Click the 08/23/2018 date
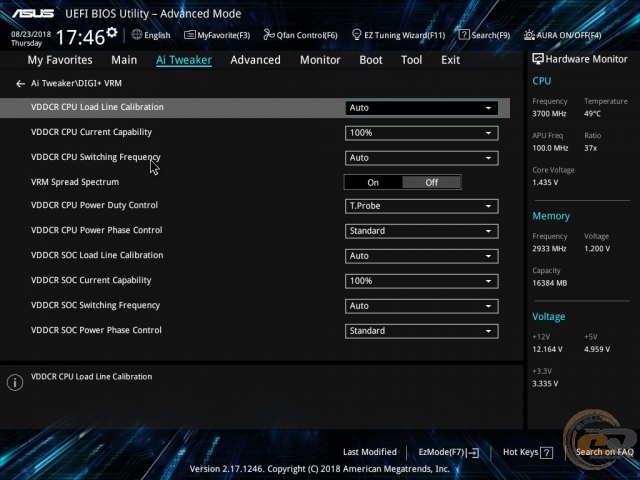The height and width of the screenshot is (480, 640). pyautogui.click(x=31, y=34)
